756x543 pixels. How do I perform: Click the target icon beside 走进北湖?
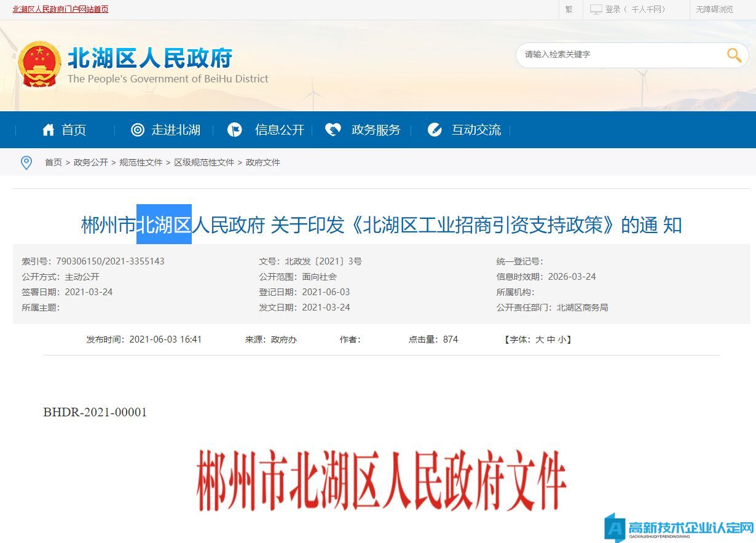coord(138,130)
